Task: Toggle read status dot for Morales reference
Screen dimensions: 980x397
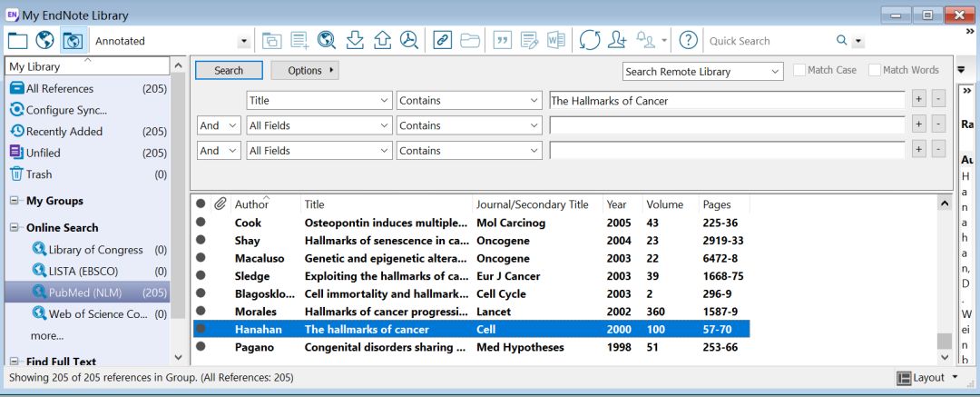Action: coord(201,311)
